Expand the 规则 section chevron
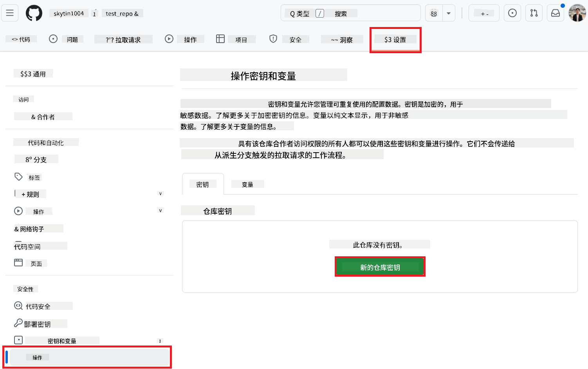Image resolution: width=588 pixels, height=369 pixels. (x=160, y=194)
